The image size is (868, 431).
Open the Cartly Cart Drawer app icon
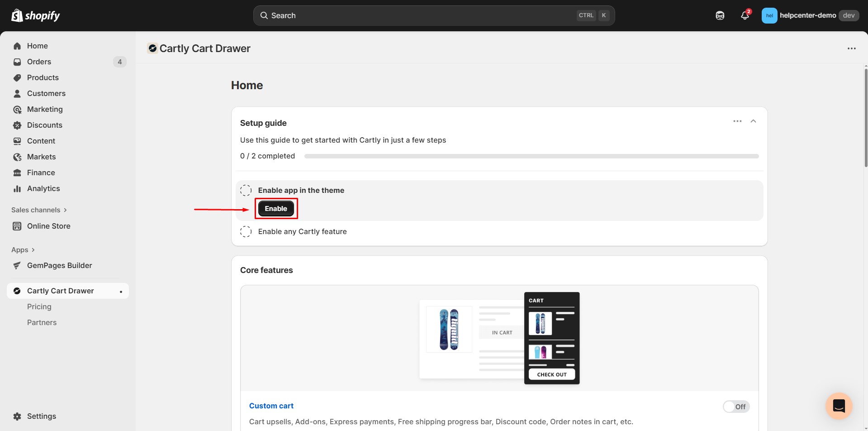[x=17, y=291]
